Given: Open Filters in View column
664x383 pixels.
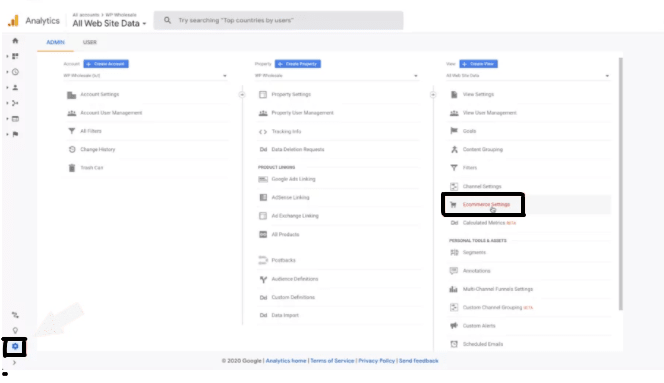Looking at the screenshot, I should click(470, 168).
